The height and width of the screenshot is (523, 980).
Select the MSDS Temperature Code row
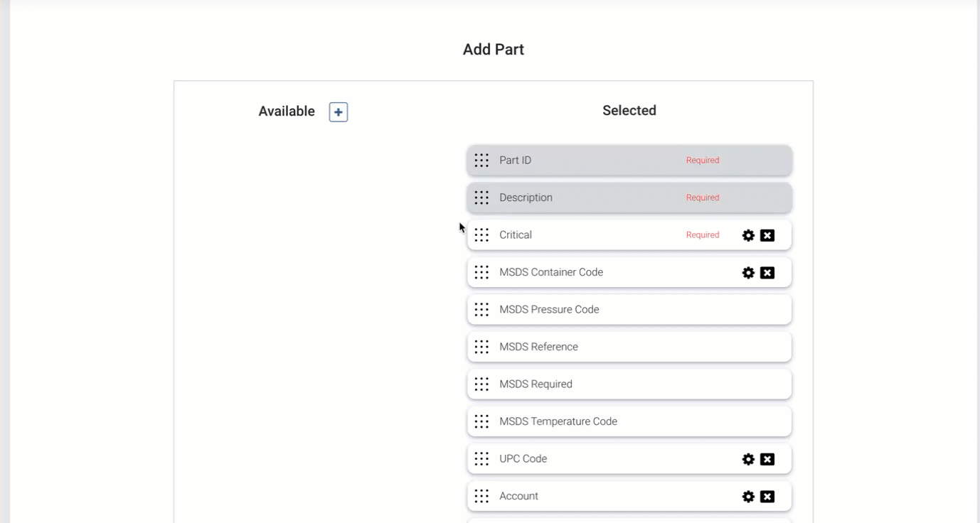pos(629,421)
